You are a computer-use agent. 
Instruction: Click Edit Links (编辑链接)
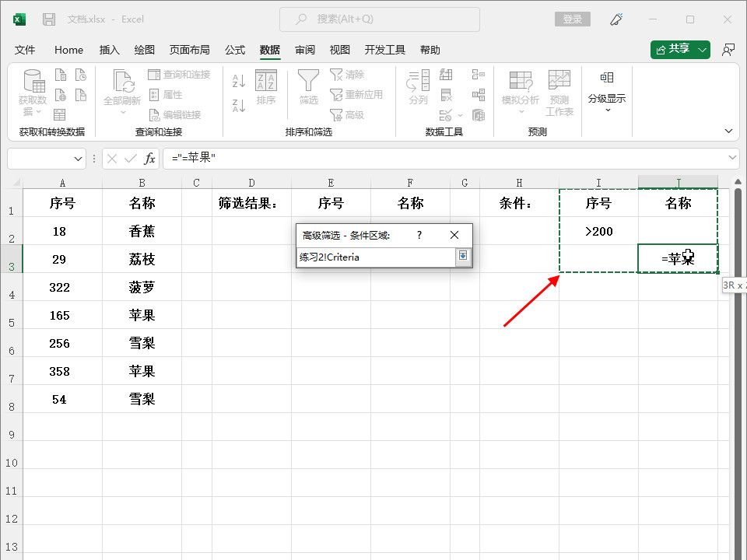pyautogui.click(x=175, y=115)
